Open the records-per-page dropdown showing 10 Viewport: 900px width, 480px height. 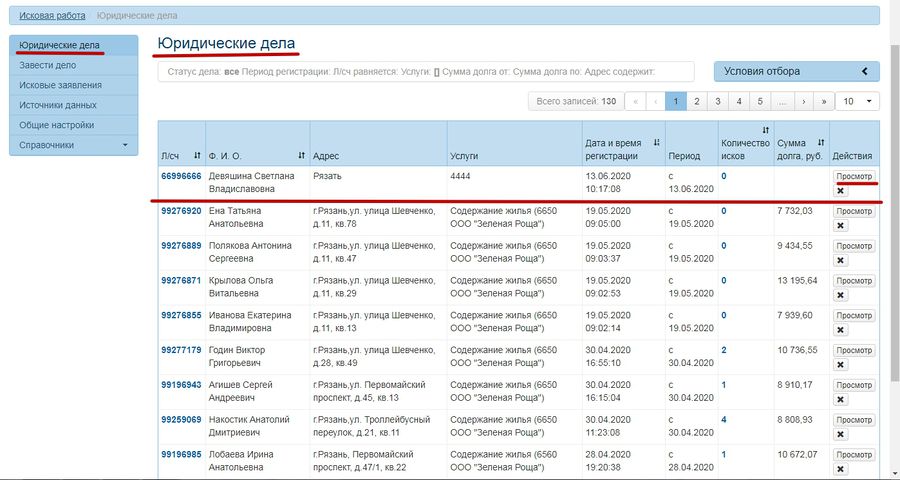point(857,101)
